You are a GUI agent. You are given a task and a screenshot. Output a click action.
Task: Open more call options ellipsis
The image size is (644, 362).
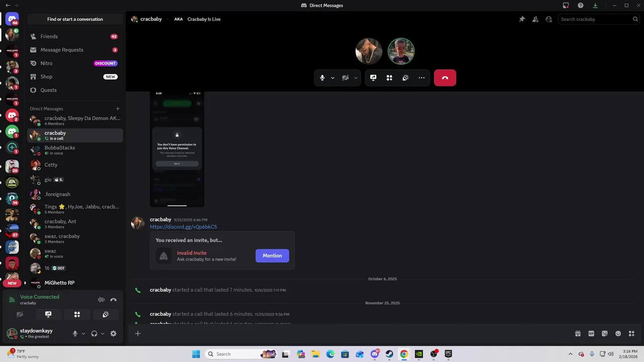click(x=422, y=78)
